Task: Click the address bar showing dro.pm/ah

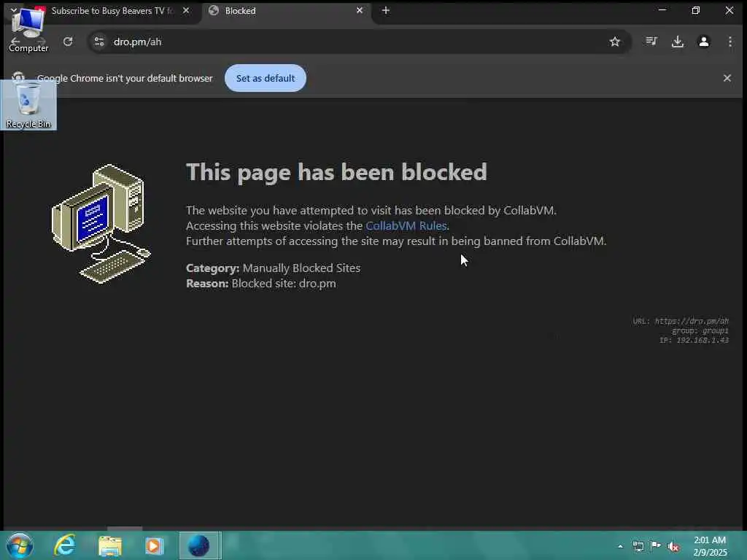Action: tap(357, 42)
